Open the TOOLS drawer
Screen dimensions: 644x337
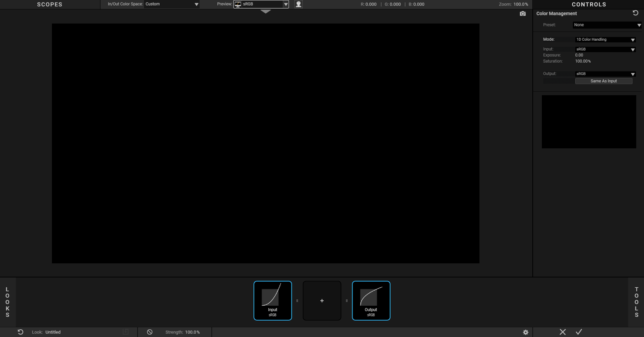point(636,302)
